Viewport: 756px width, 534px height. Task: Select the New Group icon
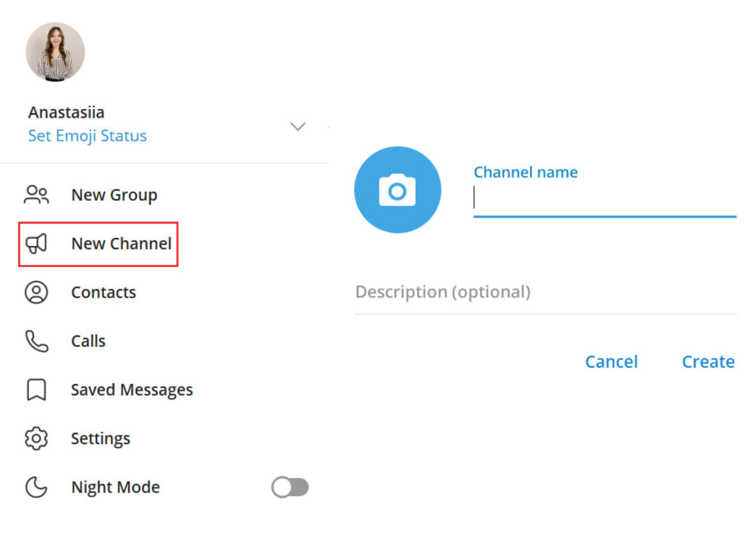click(x=35, y=195)
